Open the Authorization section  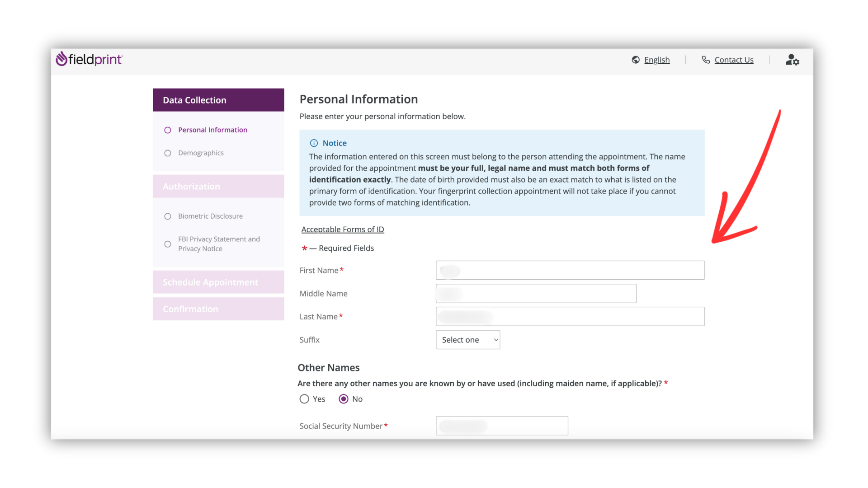pyautogui.click(x=218, y=186)
